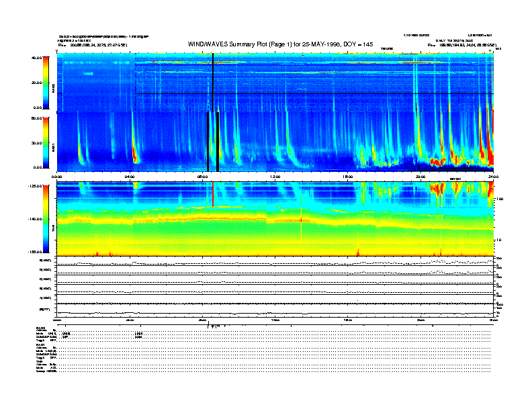Click the 08:00 tick on bottom time axis
This screenshot has width=532, height=411.
click(203, 320)
